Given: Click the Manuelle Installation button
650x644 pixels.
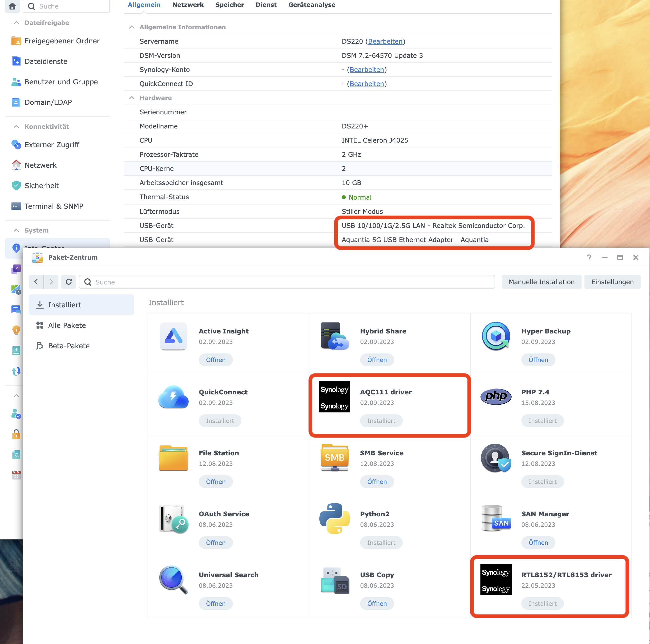Looking at the screenshot, I should (x=541, y=282).
